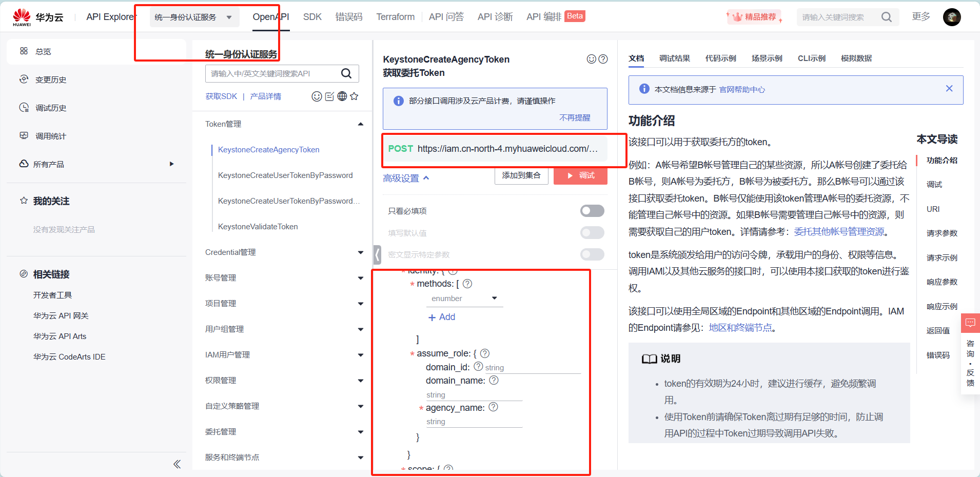This screenshot has width=980, height=477.
Task: Jump to 请求参数 in the 本文导读 outline
Action: pos(942,233)
